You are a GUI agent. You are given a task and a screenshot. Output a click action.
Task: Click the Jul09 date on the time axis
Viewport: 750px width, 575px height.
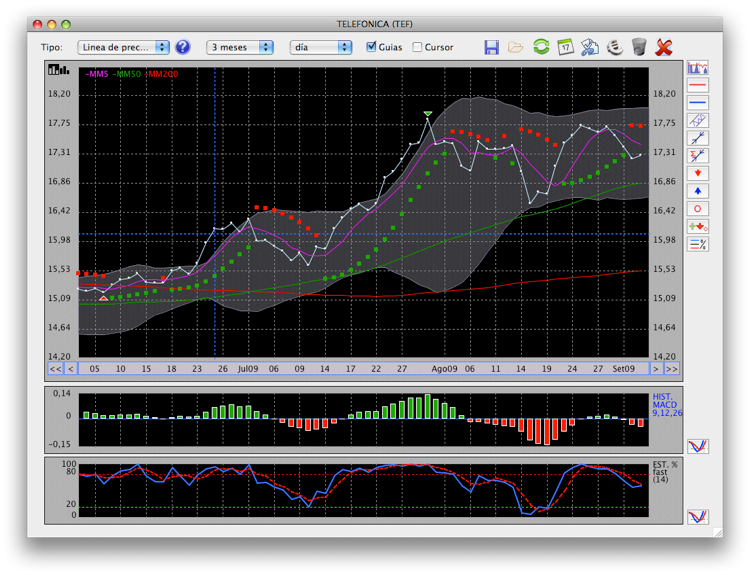[248, 369]
